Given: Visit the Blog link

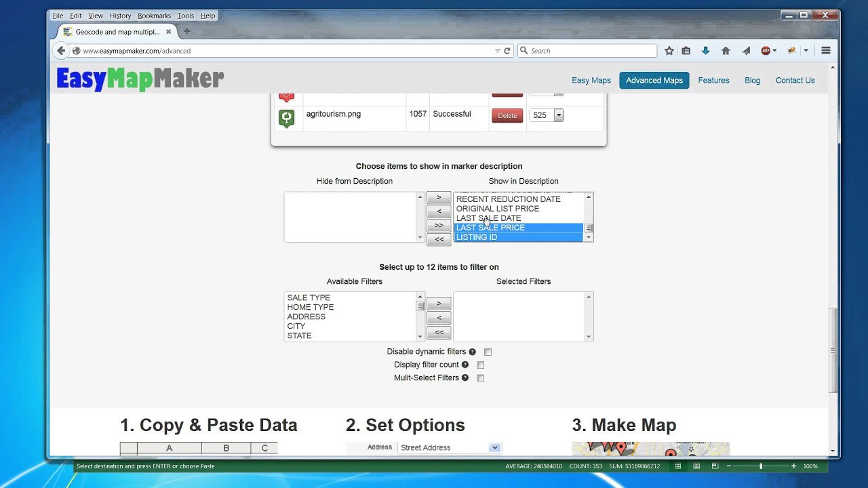Looking at the screenshot, I should tap(753, 80).
